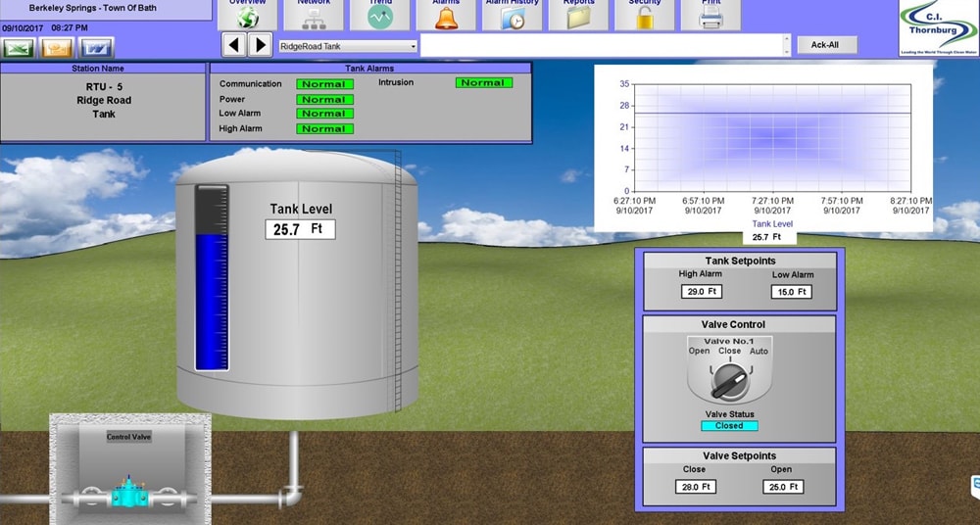Go to previous station with left arrow
The height and width of the screenshot is (525, 980).
[x=234, y=45]
